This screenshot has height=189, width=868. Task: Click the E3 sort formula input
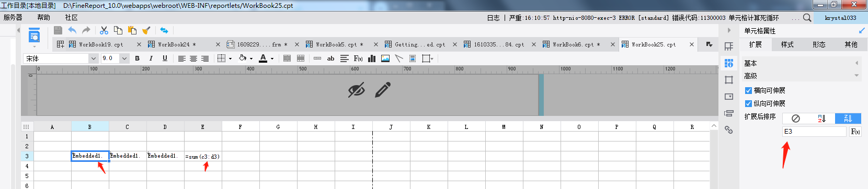click(814, 132)
